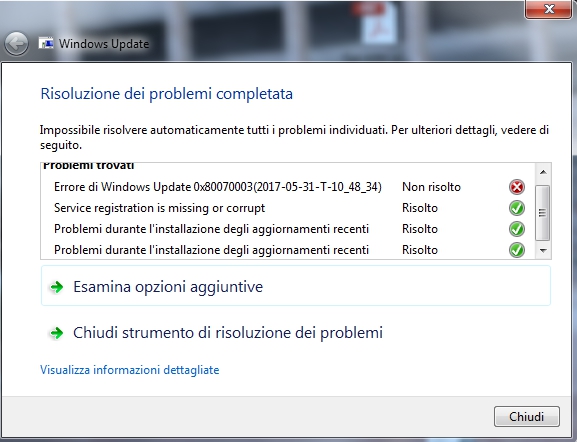
Task: Open Visualizza informazioni dettagliate link
Action: point(130,369)
